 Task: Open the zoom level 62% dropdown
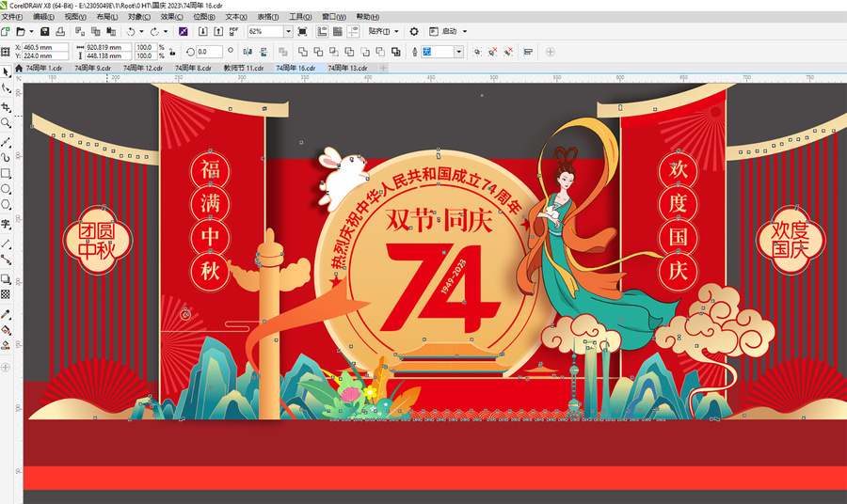(x=288, y=31)
